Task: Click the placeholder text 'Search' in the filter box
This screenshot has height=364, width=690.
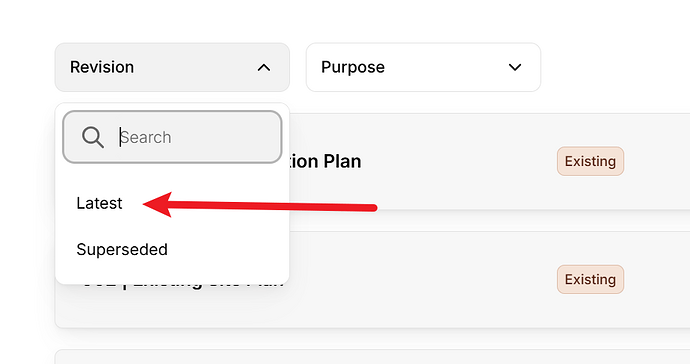Action: click(x=146, y=137)
